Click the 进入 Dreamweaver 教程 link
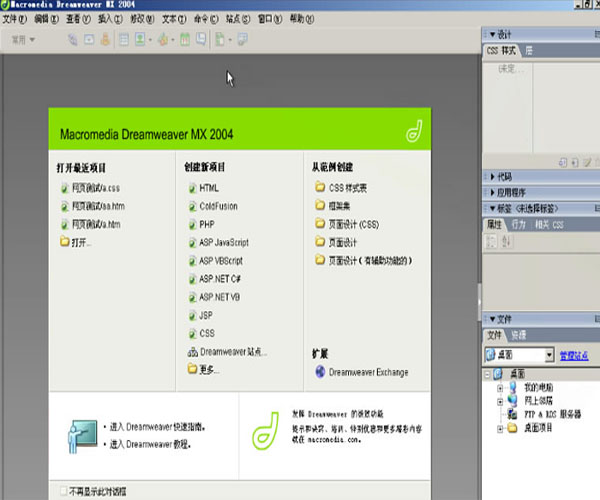The image size is (600, 500). click(x=150, y=443)
